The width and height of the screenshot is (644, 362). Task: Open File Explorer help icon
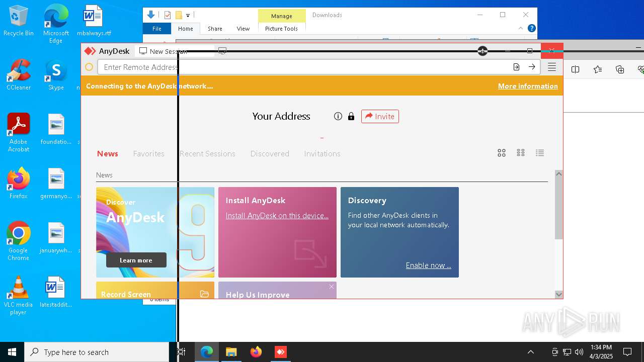coord(531,28)
